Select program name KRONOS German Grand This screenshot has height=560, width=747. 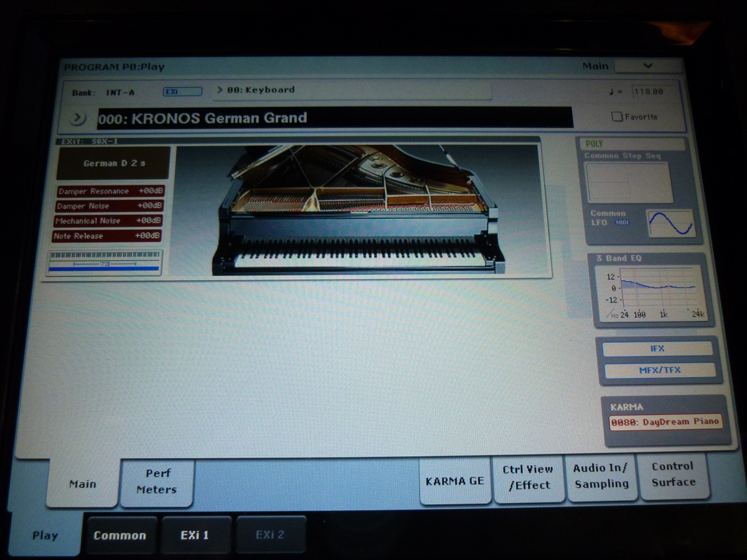click(x=334, y=118)
